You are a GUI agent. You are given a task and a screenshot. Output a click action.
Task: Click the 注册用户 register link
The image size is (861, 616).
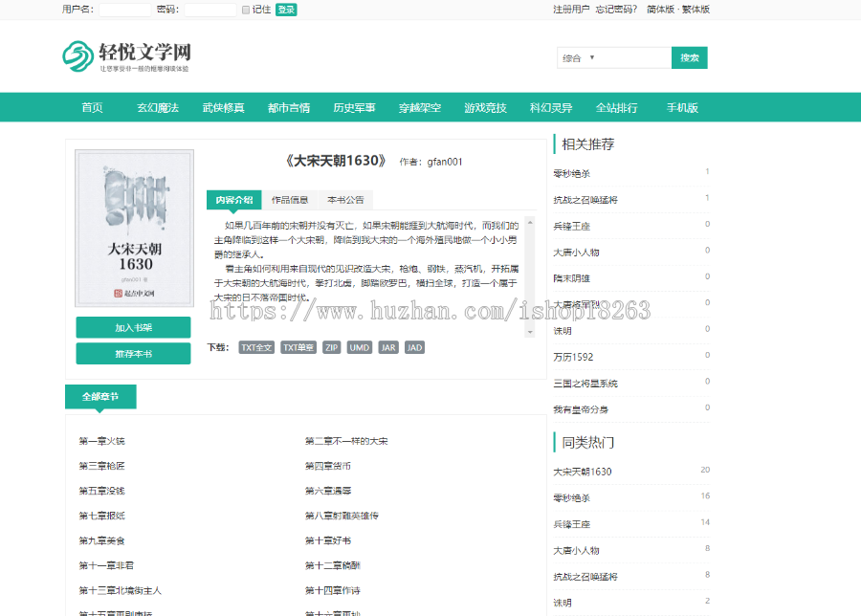(x=571, y=8)
